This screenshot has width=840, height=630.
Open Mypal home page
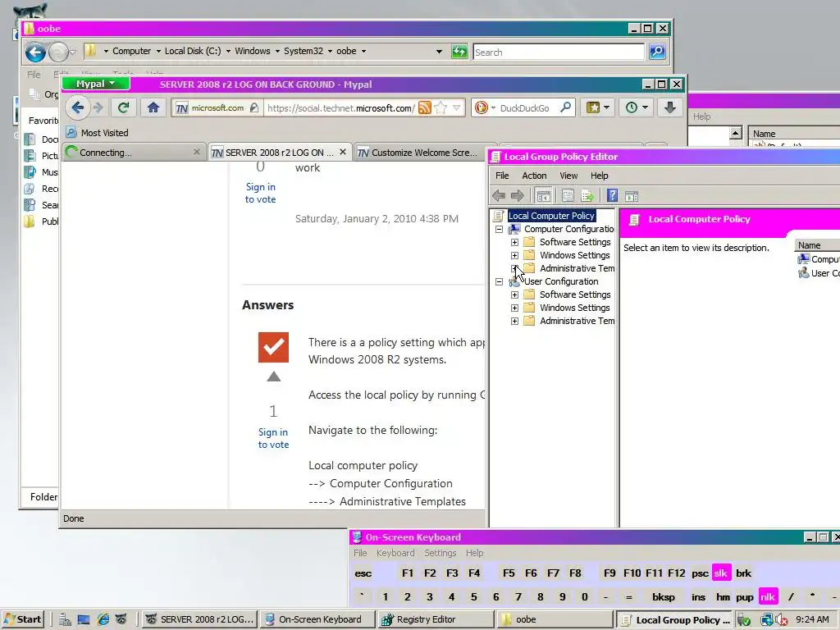coord(153,107)
